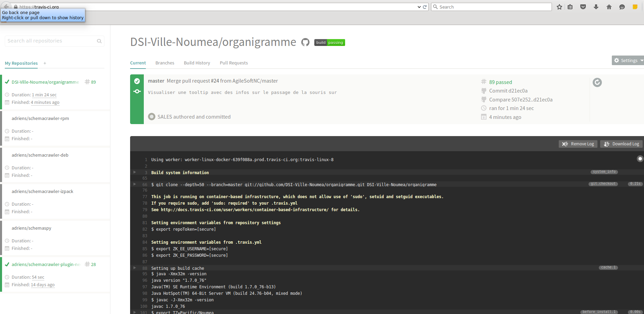Click the cache.1 log tag
This screenshot has height=314, width=644.
[x=608, y=267]
